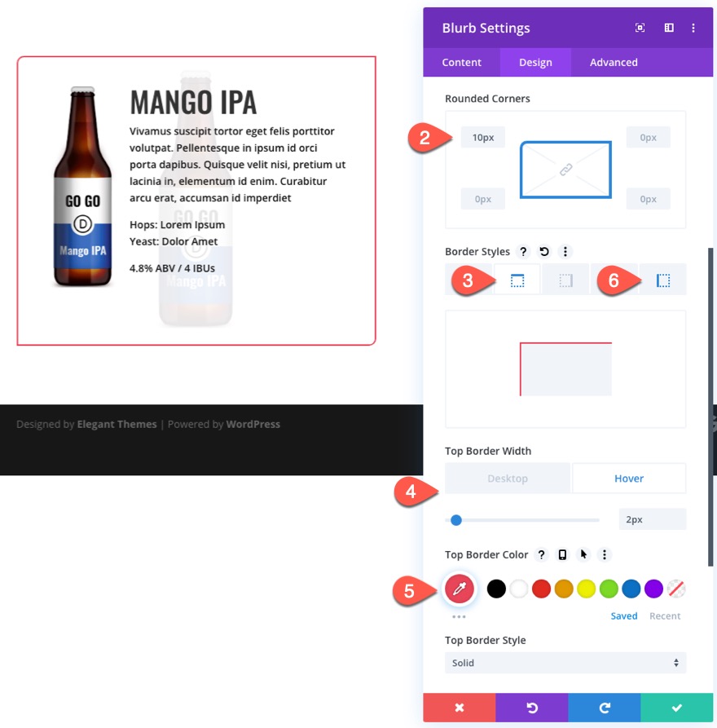The image size is (717, 728).
Task: Select the top border style icon
Action: tap(517, 280)
